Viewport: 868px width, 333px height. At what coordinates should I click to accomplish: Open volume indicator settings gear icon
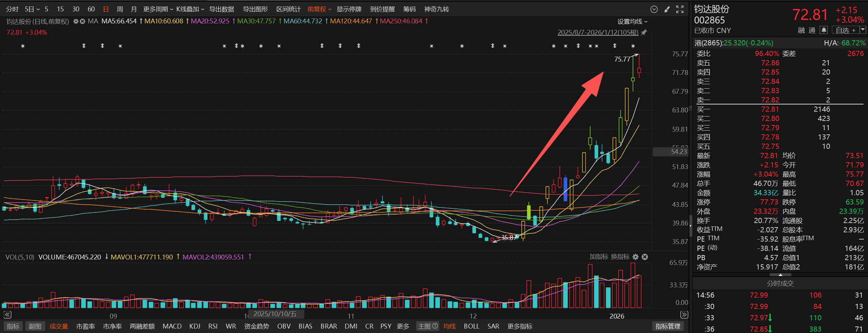click(x=635, y=257)
